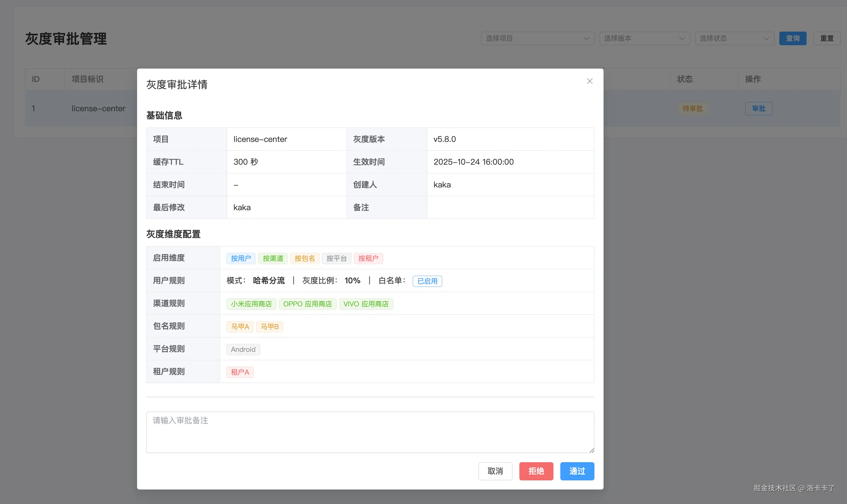
Task: Close the 灰度审批详情 dialog with X
Action: [590, 81]
